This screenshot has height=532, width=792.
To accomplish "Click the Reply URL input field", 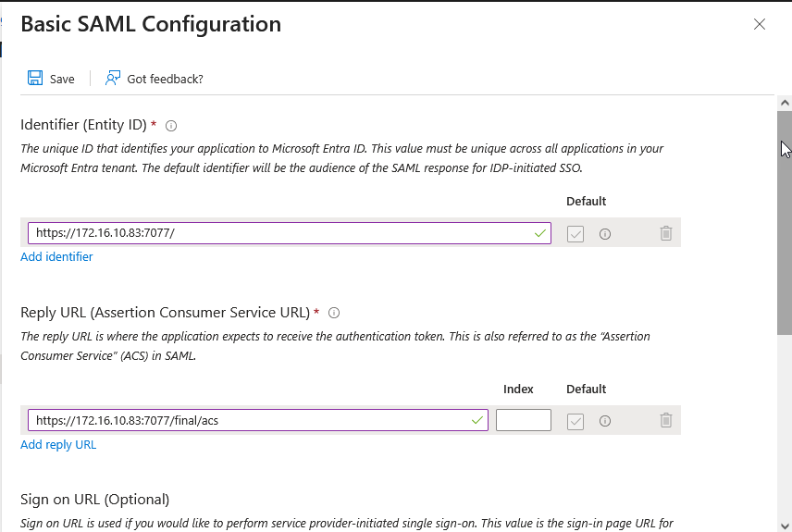I will tap(250, 420).
